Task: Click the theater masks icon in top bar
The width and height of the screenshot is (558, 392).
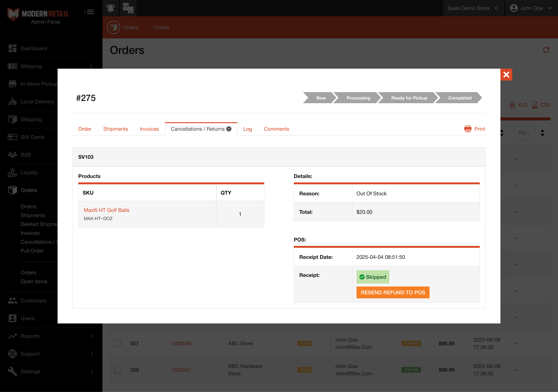Action: click(128, 8)
